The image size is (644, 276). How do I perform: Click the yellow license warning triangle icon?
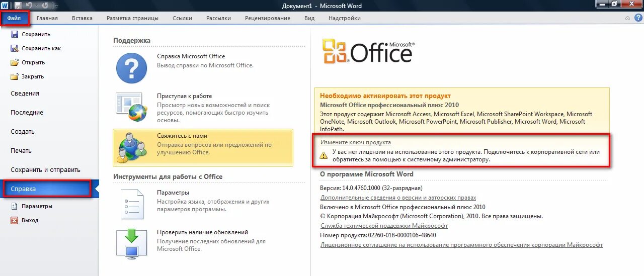(x=324, y=155)
